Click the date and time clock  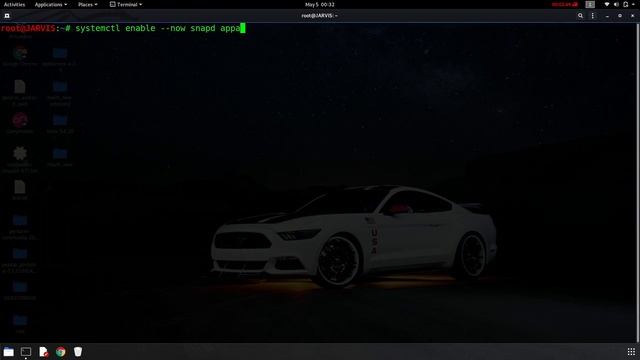coord(320,4)
